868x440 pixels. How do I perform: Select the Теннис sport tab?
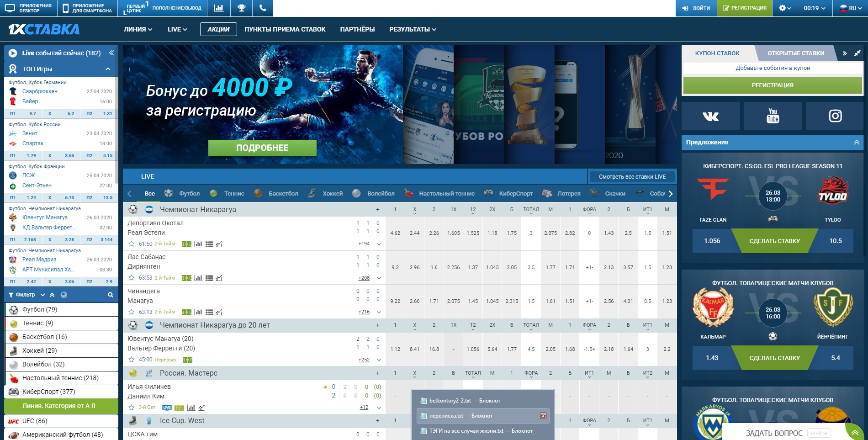227,194
